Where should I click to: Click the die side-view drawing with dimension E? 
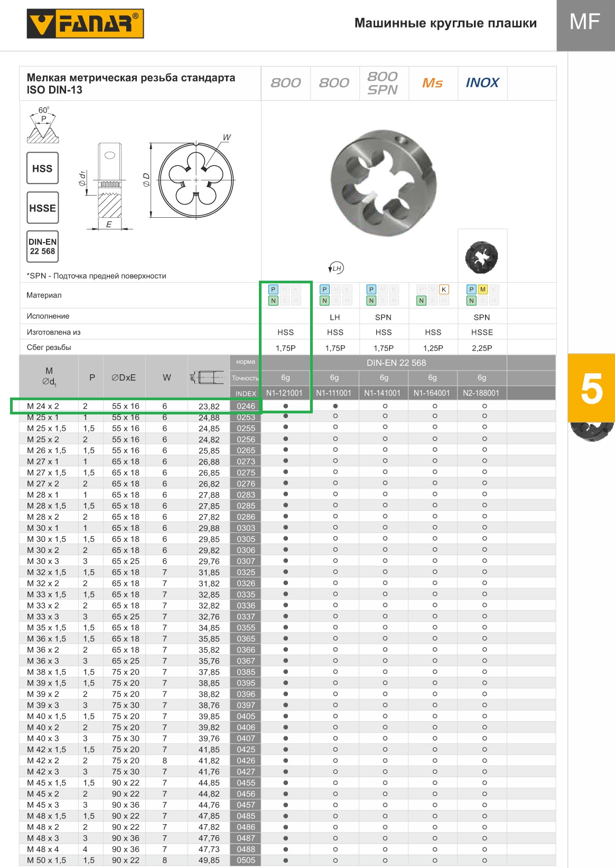[108, 186]
